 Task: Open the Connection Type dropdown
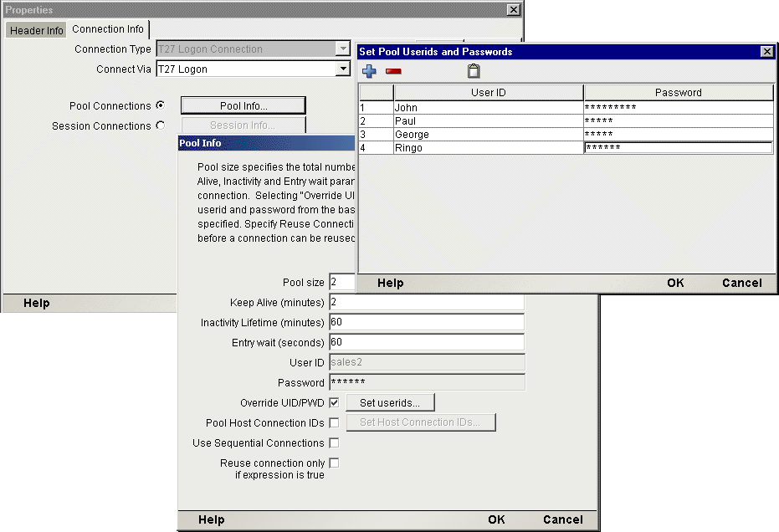click(341, 49)
